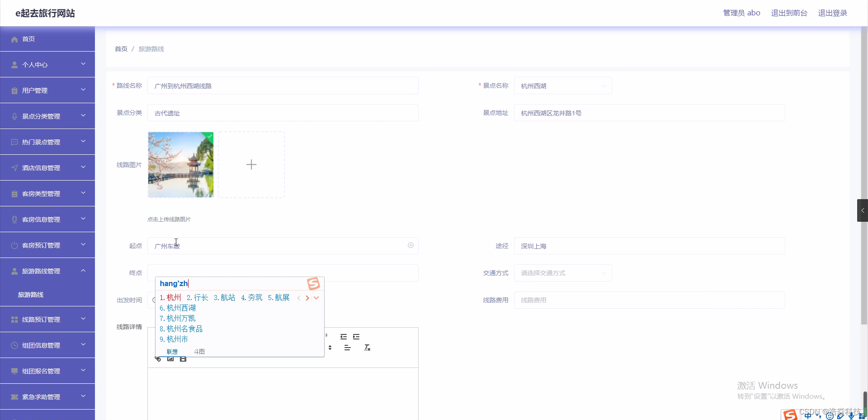Image resolution: width=868 pixels, height=420 pixels.
Task: Insert an image via the editor's image icon
Action: point(170,358)
